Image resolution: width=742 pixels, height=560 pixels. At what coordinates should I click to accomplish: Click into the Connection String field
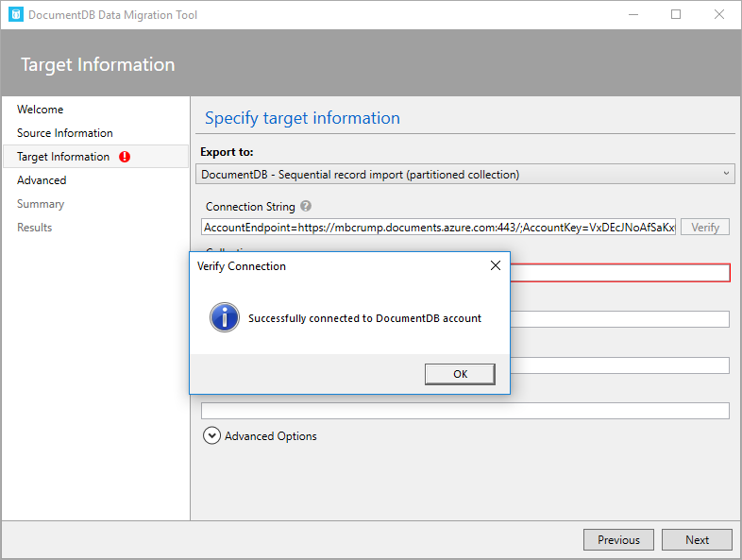click(x=438, y=228)
